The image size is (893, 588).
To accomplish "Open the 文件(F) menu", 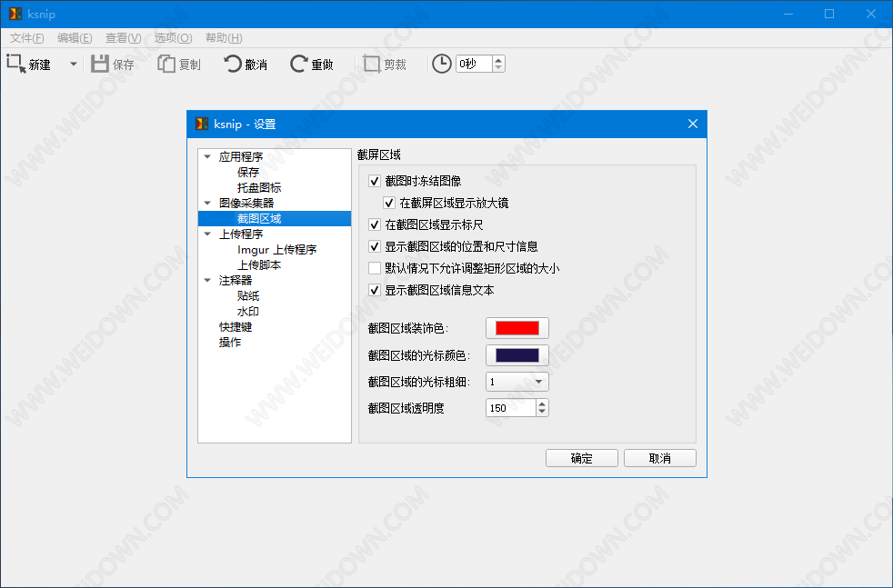I will (26, 37).
